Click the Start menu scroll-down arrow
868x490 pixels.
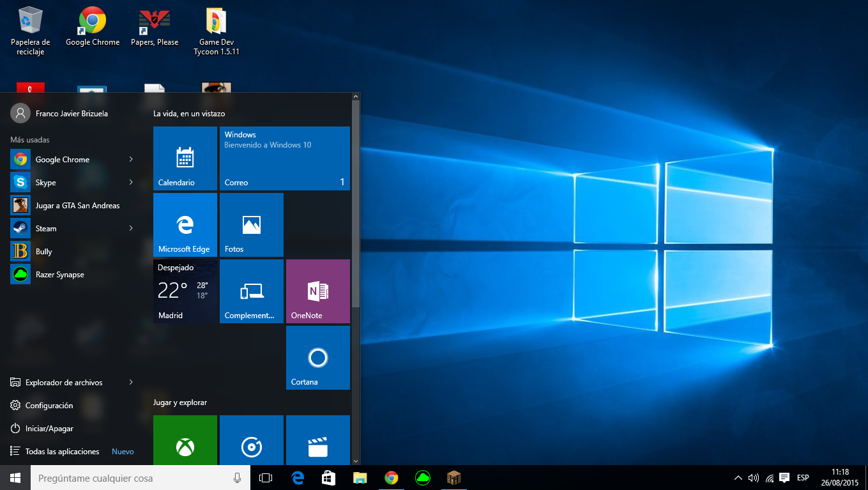click(x=356, y=460)
